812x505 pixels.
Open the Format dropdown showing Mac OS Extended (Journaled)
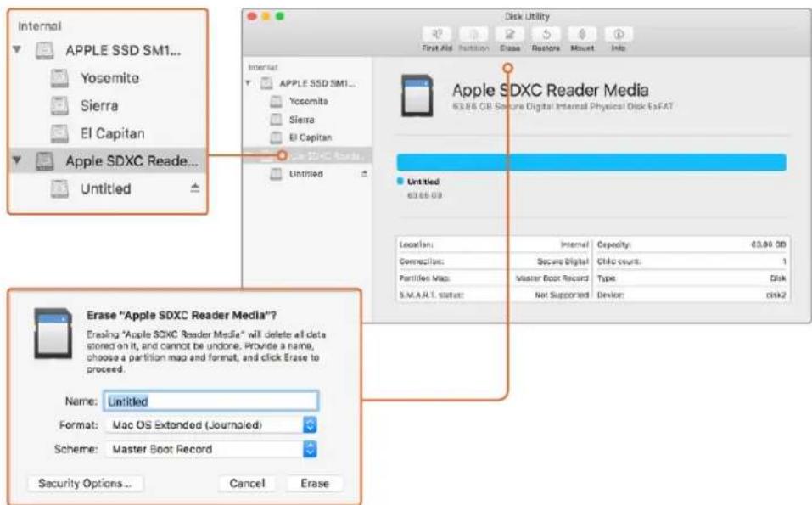[x=211, y=425]
